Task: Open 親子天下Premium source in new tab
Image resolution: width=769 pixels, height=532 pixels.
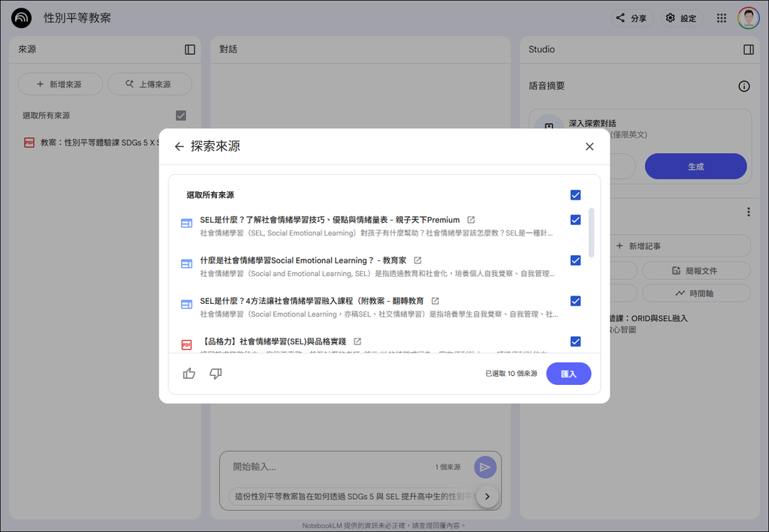Action: click(x=471, y=220)
